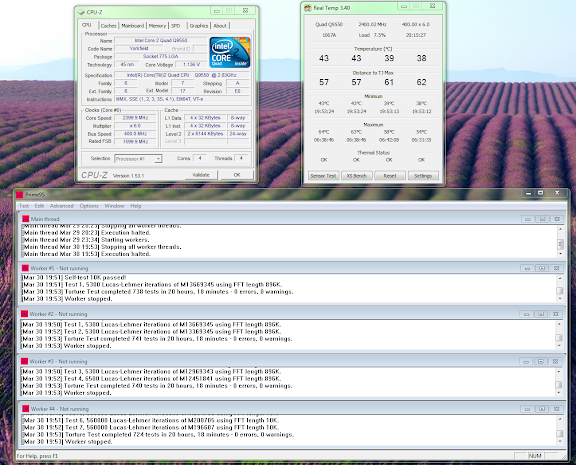Image resolution: width=576 pixels, height=465 pixels.
Task: Click the XS Bench button
Action: (x=357, y=176)
